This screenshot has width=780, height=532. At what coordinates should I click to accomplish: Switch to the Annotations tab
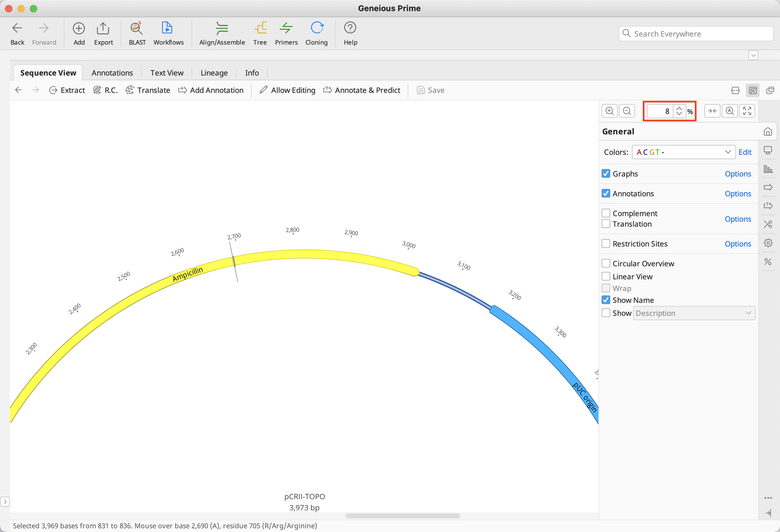point(112,73)
